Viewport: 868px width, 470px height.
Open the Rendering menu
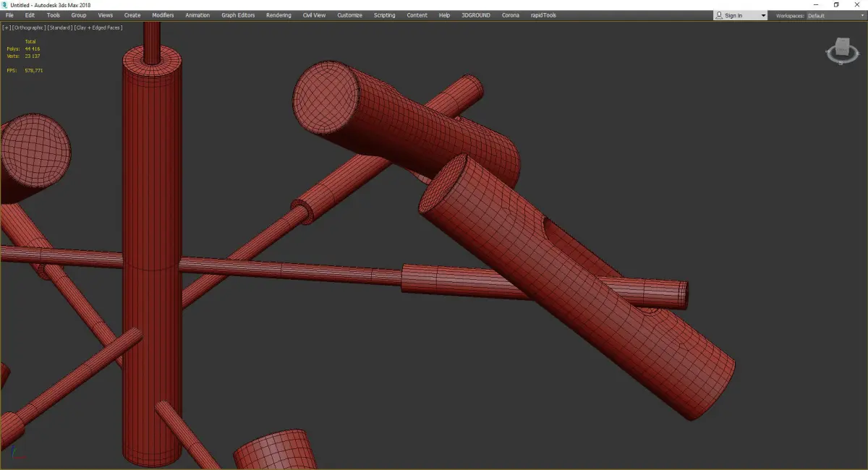click(278, 15)
